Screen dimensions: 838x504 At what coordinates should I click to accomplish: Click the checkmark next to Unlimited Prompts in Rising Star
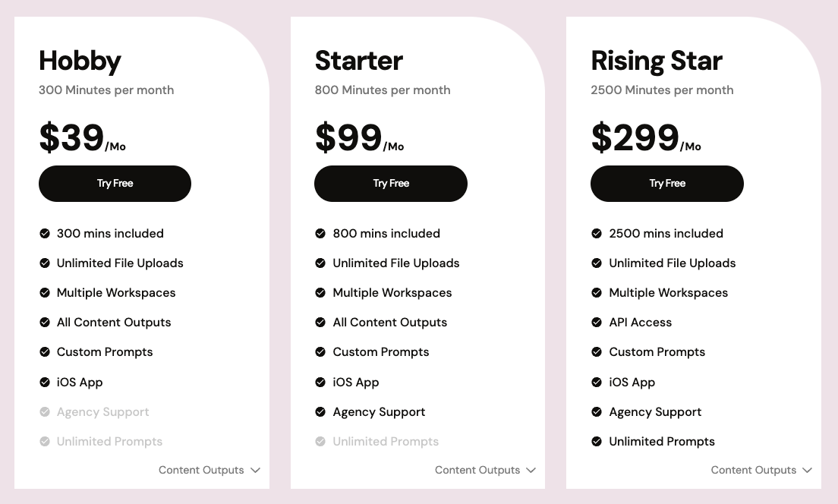[x=597, y=442]
